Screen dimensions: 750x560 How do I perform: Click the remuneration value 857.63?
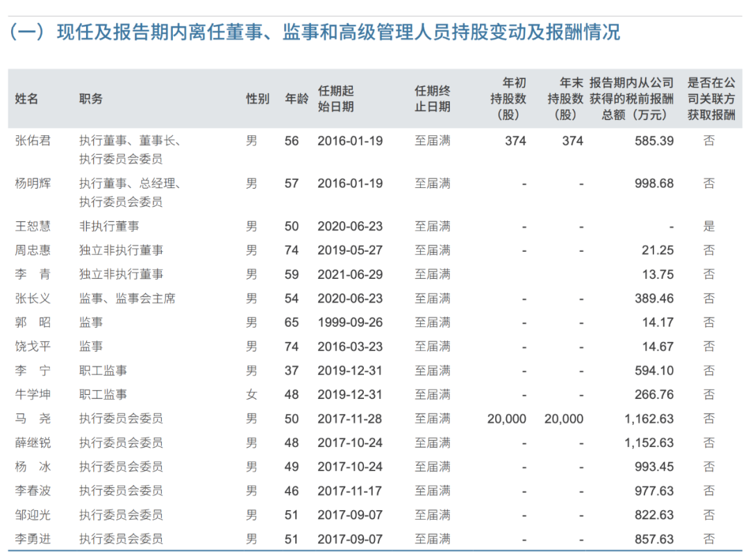click(x=654, y=539)
